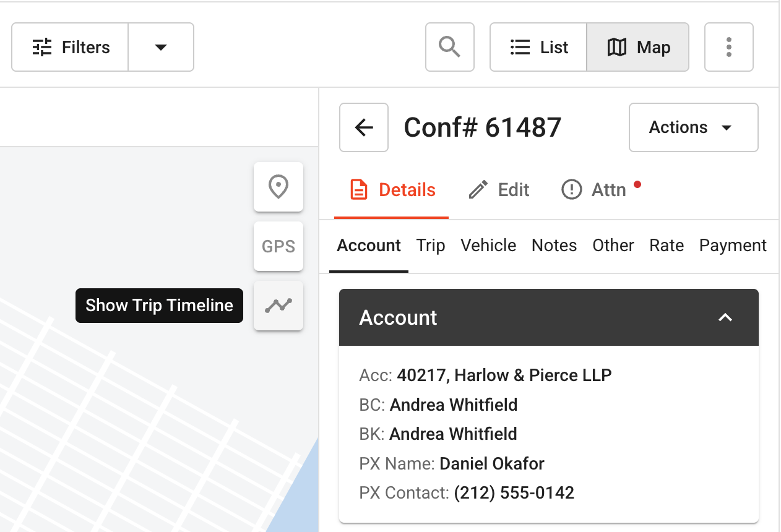This screenshot has width=781, height=532.
Task: Click the PX Contact phone number
Action: [514, 493]
